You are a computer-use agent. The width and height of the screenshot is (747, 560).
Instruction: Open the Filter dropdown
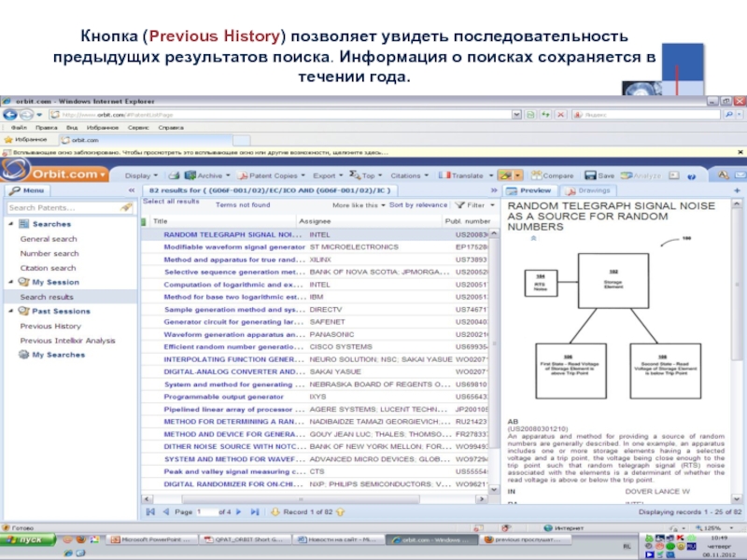[474, 205]
